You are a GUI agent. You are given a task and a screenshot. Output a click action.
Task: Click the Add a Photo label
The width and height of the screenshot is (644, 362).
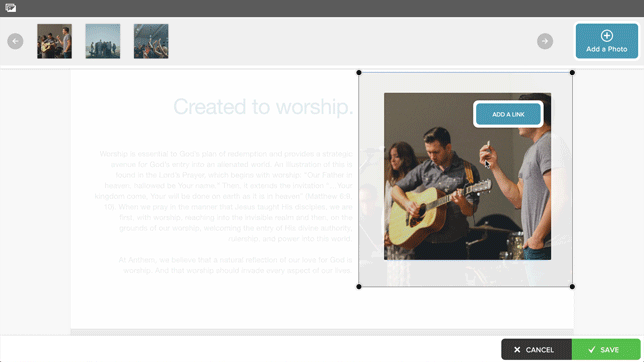click(607, 49)
